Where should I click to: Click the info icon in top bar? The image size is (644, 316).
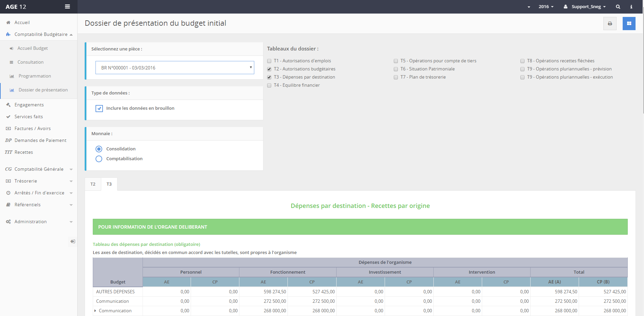(x=631, y=7)
